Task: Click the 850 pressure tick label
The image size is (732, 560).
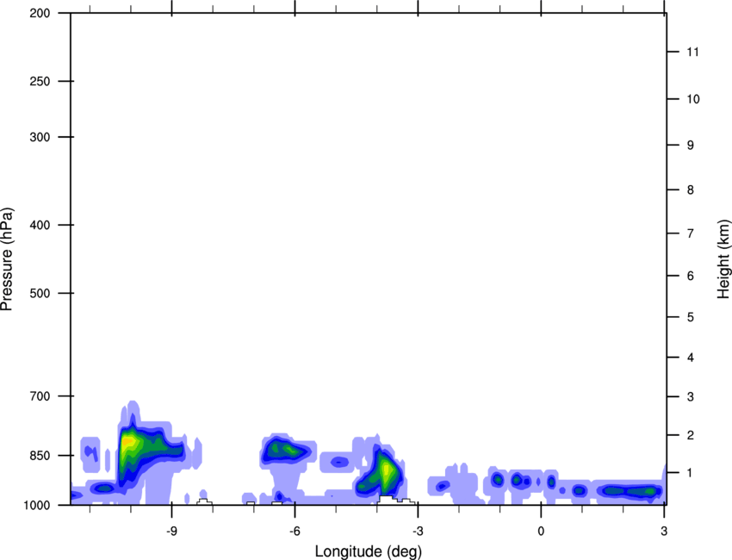Action: point(40,456)
